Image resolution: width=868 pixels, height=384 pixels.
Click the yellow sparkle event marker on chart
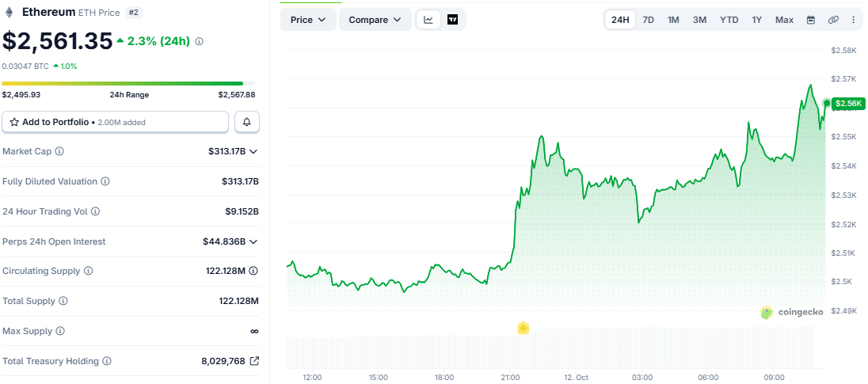(x=523, y=328)
